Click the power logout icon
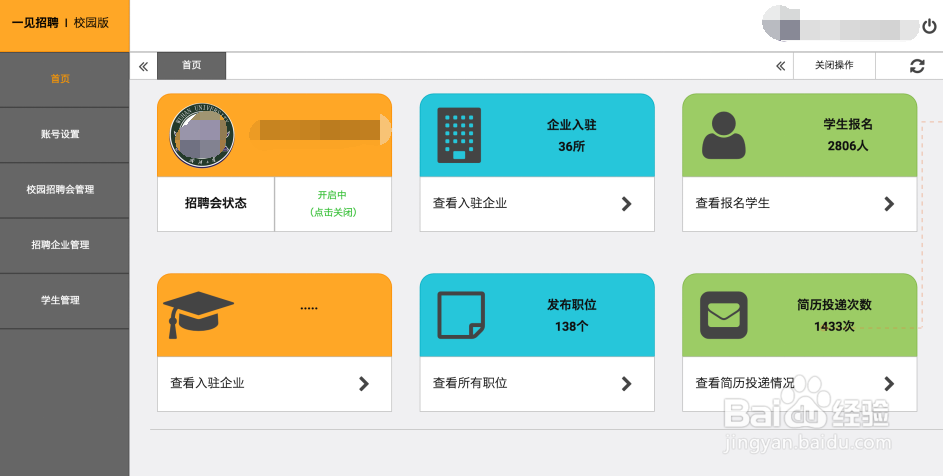This screenshot has width=943, height=476. coord(929,26)
